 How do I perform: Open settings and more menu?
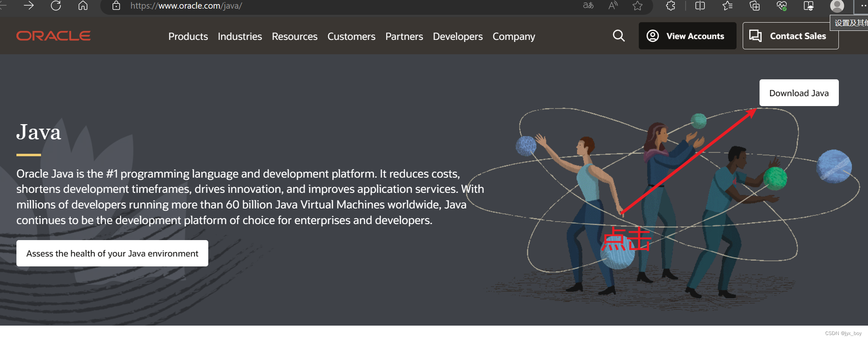[x=863, y=6]
